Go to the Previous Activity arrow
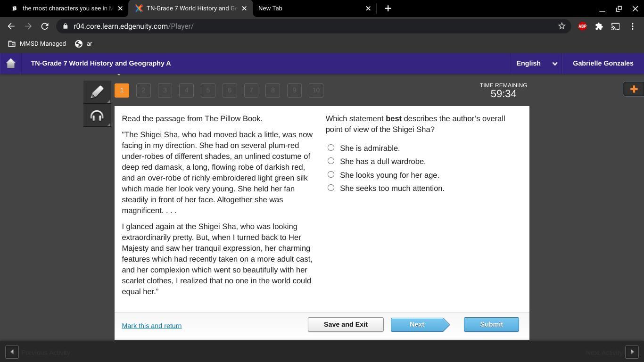The image size is (644, 362). [x=12, y=352]
